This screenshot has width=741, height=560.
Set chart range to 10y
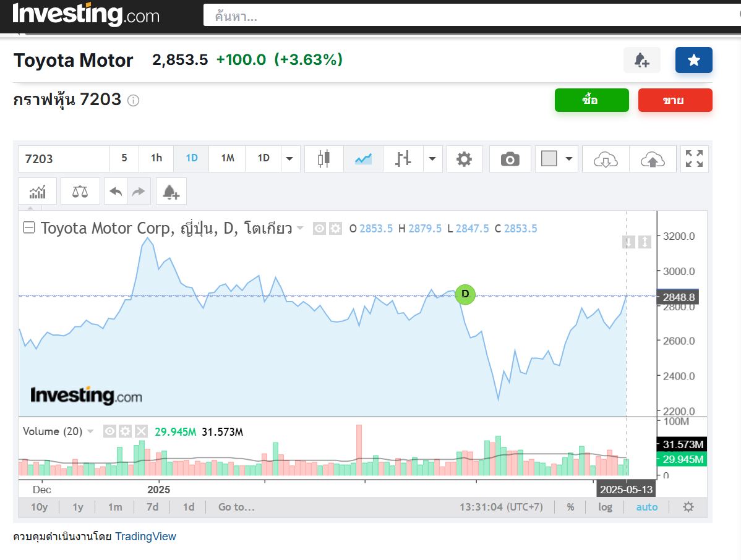[x=39, y=507]
